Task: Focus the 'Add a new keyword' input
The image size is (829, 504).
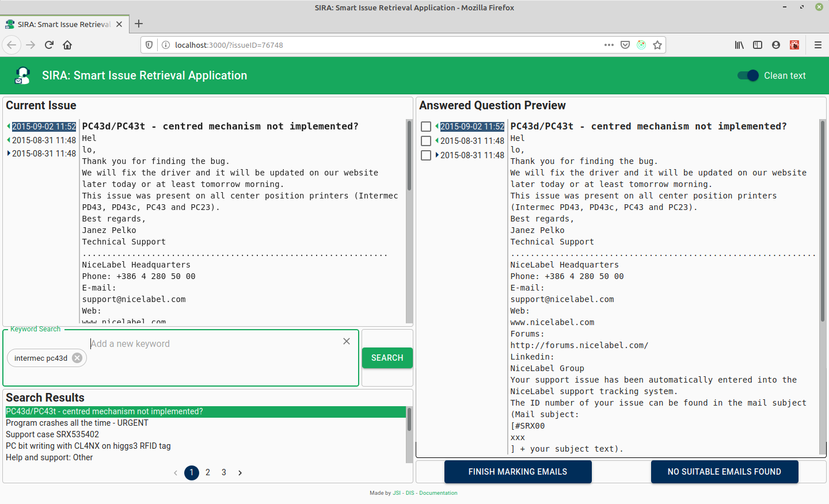Action: click(213, 343)
